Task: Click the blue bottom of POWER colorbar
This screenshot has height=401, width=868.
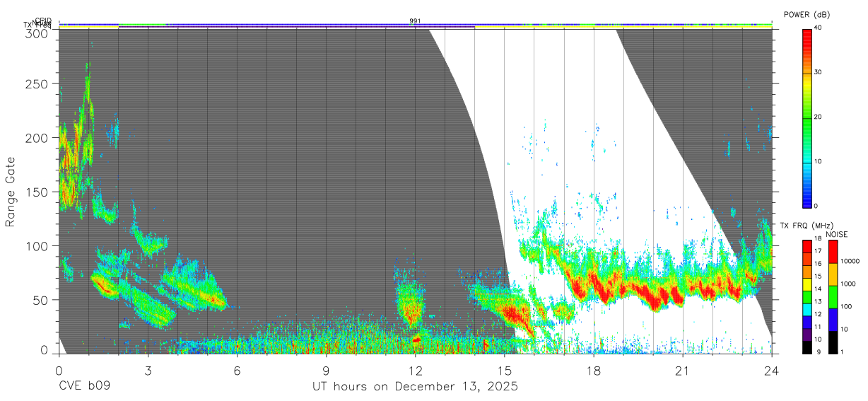Action: [x=807, y=198]
